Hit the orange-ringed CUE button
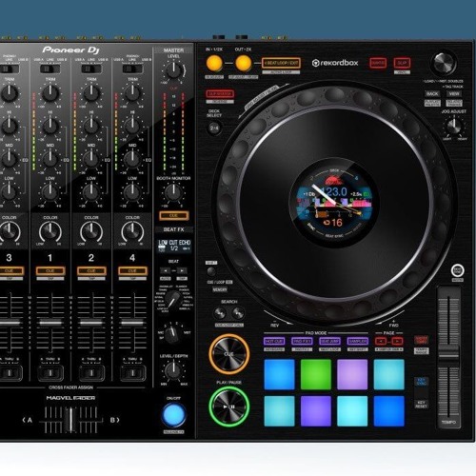This screenshot has height=476, width=476. click(228, 354)
